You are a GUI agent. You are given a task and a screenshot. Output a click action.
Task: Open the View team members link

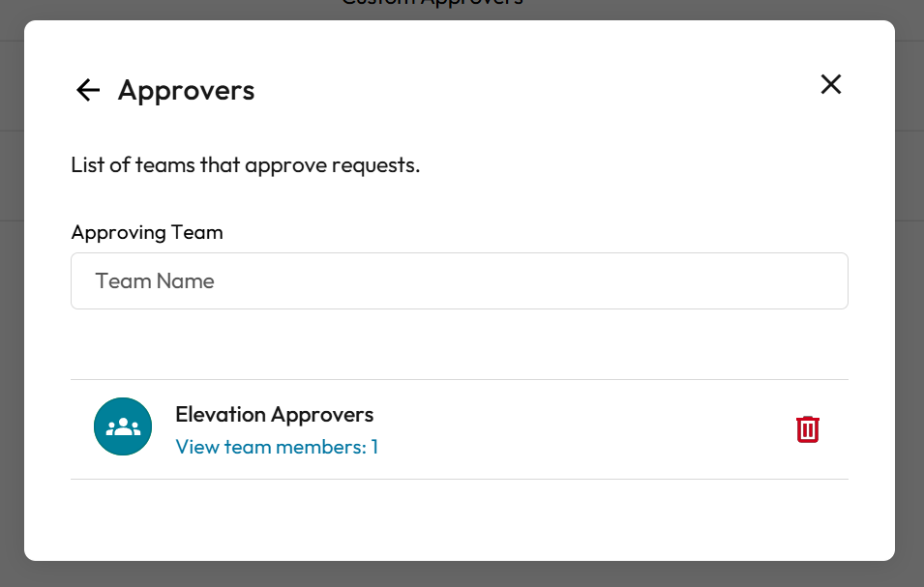pyautogui.click(x=276, y=447)
